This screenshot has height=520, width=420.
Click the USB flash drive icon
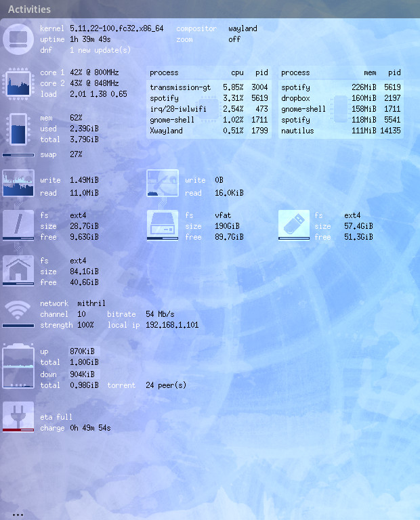[294, 225]
